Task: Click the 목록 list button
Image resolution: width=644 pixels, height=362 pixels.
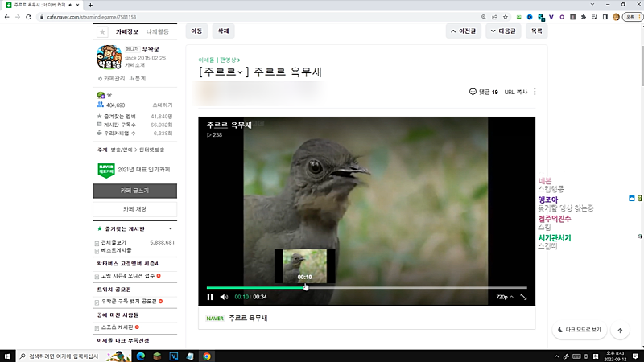Action: click(537, 31)
